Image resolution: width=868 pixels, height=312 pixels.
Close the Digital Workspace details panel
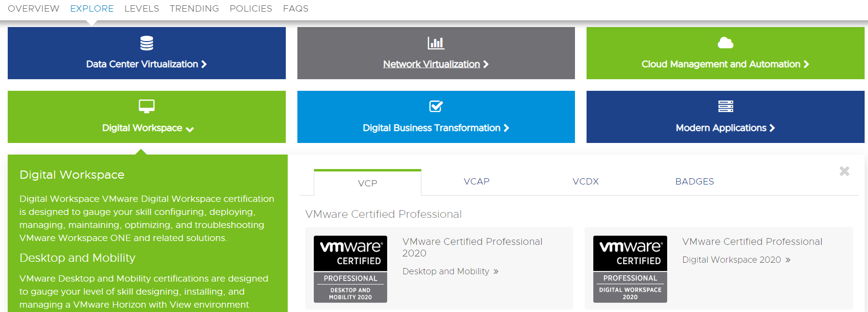844,171
